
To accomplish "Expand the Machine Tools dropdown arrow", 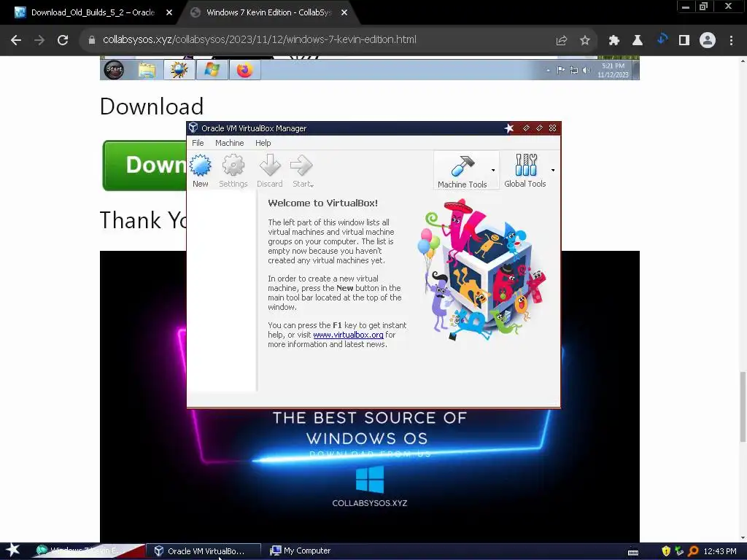I will tap(493, 170).
